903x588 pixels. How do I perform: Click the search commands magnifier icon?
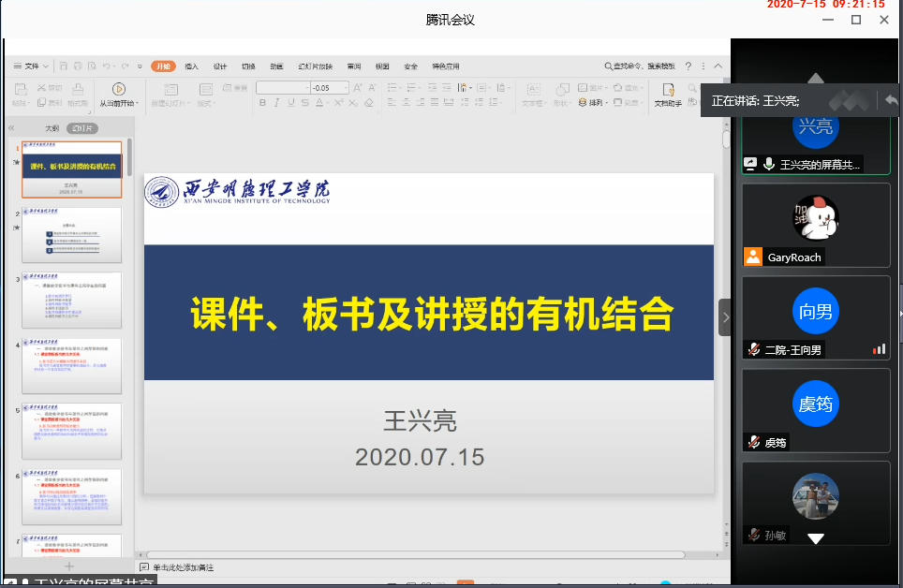tap(609, 66)
